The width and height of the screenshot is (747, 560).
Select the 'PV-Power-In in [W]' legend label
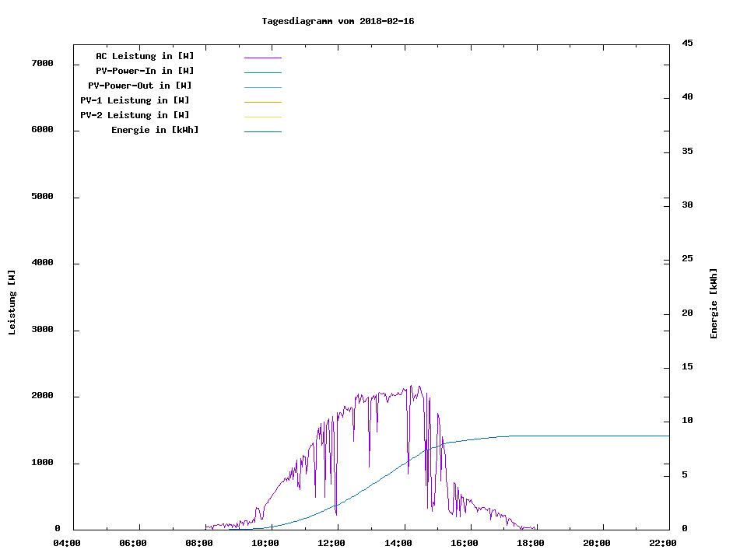point(145,71)
